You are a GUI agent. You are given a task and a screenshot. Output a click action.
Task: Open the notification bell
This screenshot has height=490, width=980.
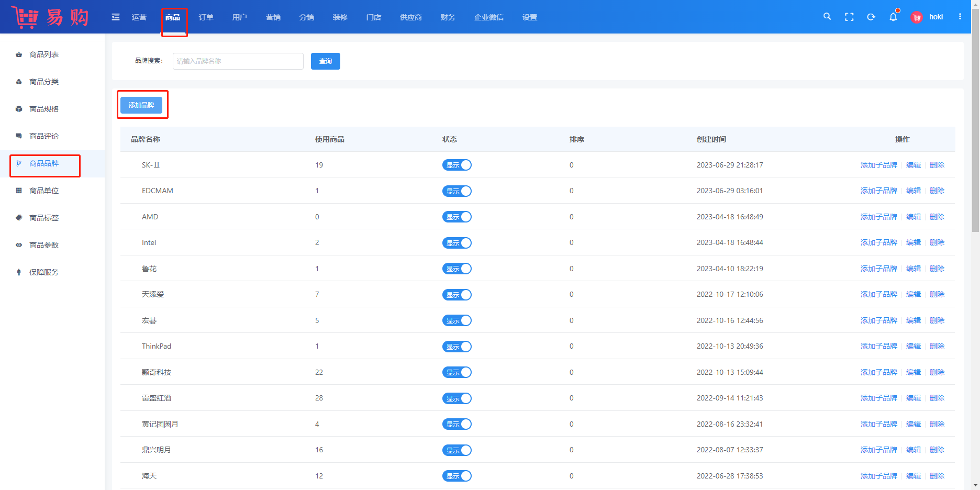(893, 17)
